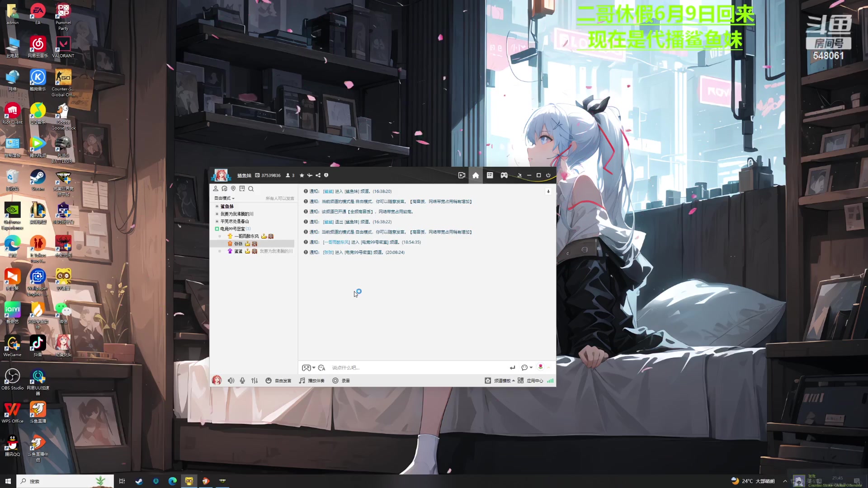868x488 pixels.
Task: Go to YY channel home icon
Action: 476,175
